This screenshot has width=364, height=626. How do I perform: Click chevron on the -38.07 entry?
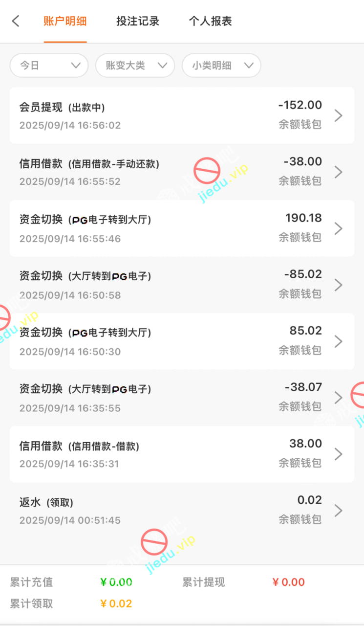tap(338, 398)
